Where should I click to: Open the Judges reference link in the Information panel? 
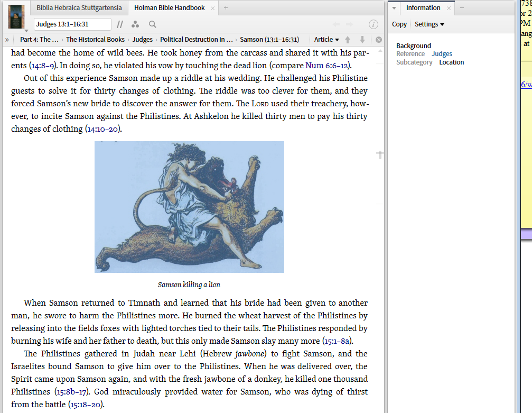point(442,53)
